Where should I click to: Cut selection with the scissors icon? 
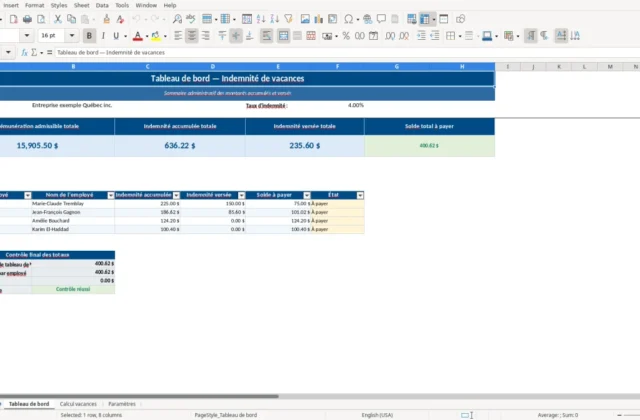coord(58,19)
